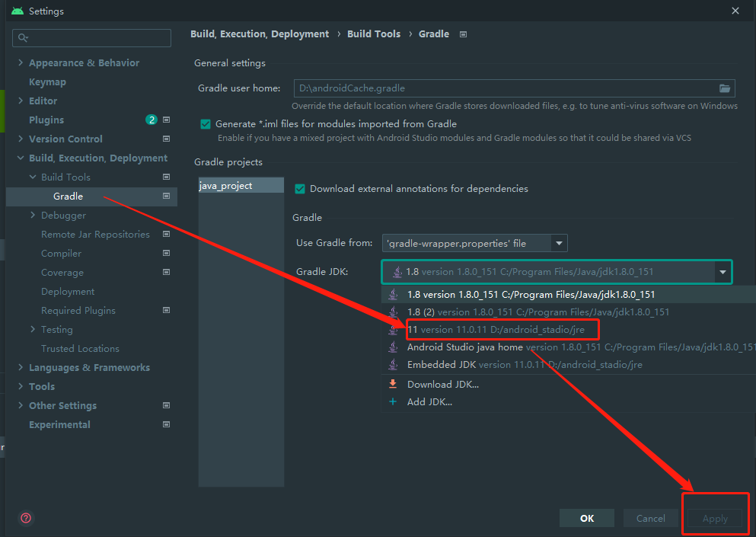Click the Cancel button
Image resolution: width=756 pixels, height=537 pixels.
coord(650,518)
